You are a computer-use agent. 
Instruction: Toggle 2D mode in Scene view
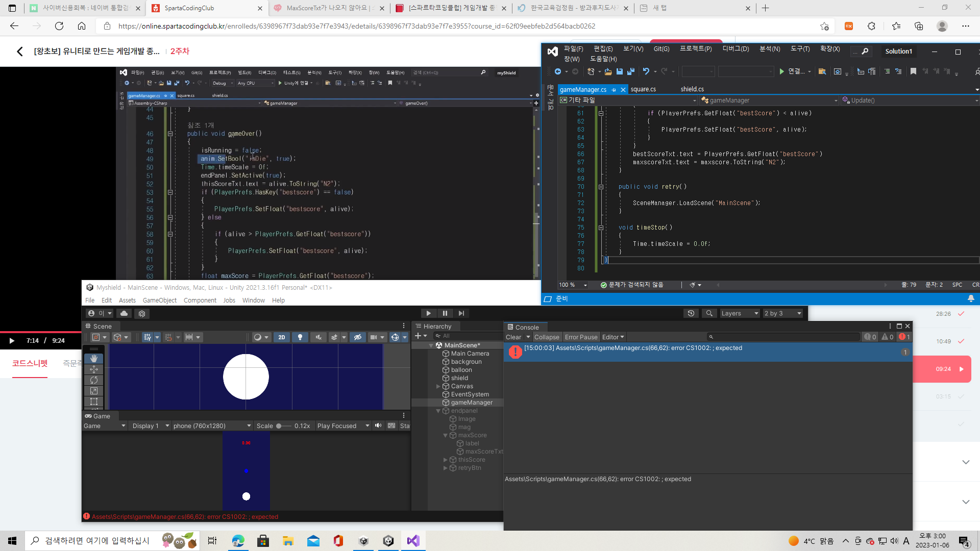pos(282,337)
